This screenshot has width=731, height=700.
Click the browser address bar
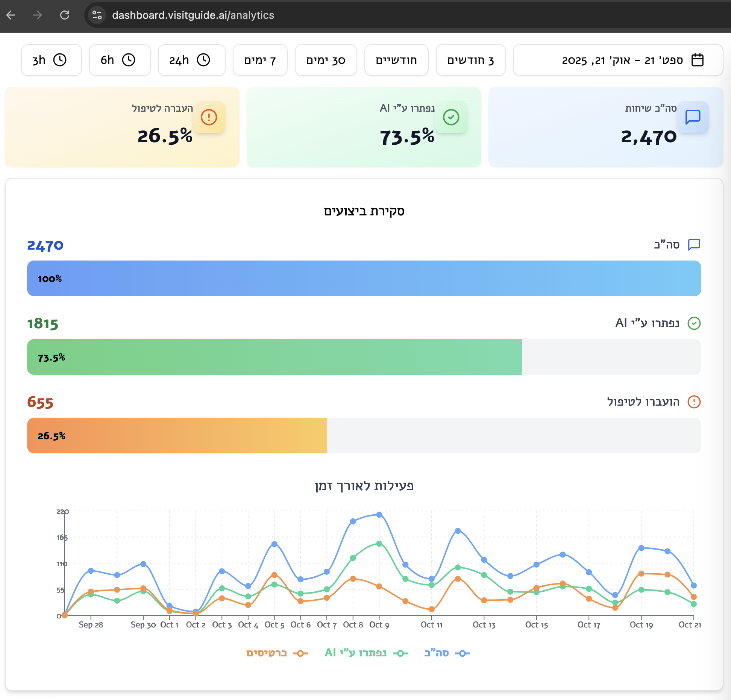coord(193,15)
